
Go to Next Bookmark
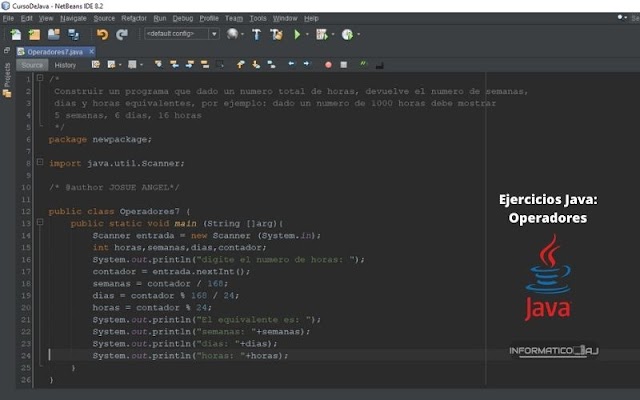pyautogui.click(x=256, y=64)
